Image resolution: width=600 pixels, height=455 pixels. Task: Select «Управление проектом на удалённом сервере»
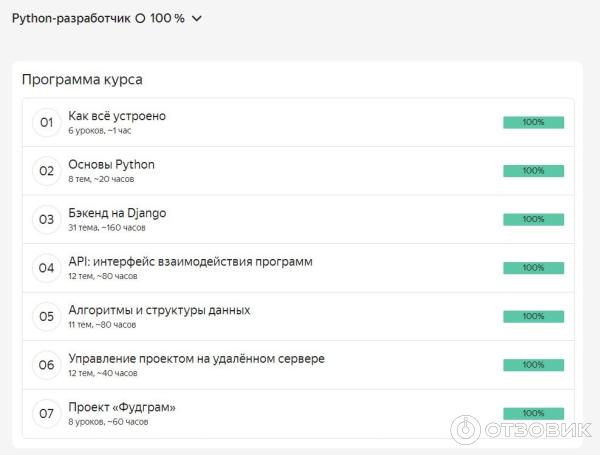click(196, 359)
